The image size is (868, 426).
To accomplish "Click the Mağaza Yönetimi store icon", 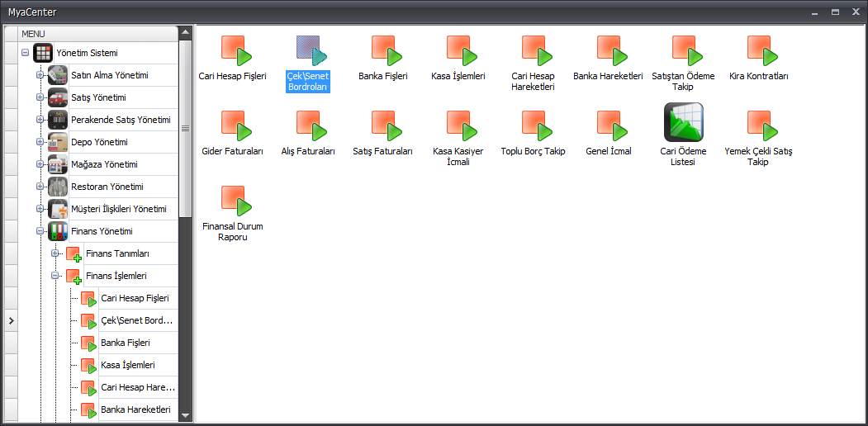I will (x=58, y=164).
